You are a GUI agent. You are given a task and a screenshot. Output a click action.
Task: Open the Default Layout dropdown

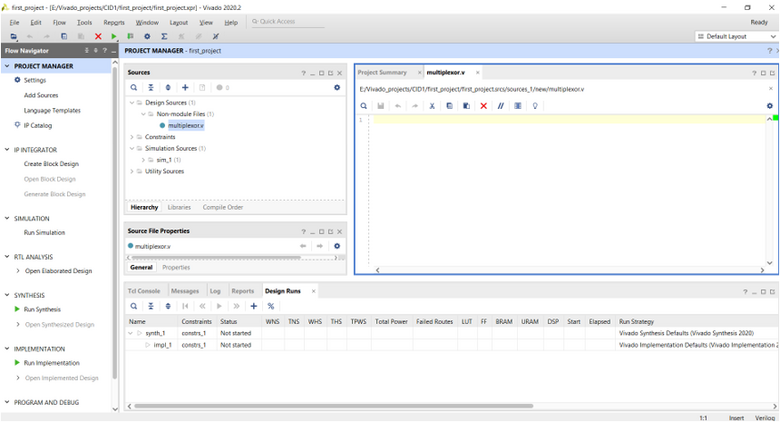coord(736,36)
